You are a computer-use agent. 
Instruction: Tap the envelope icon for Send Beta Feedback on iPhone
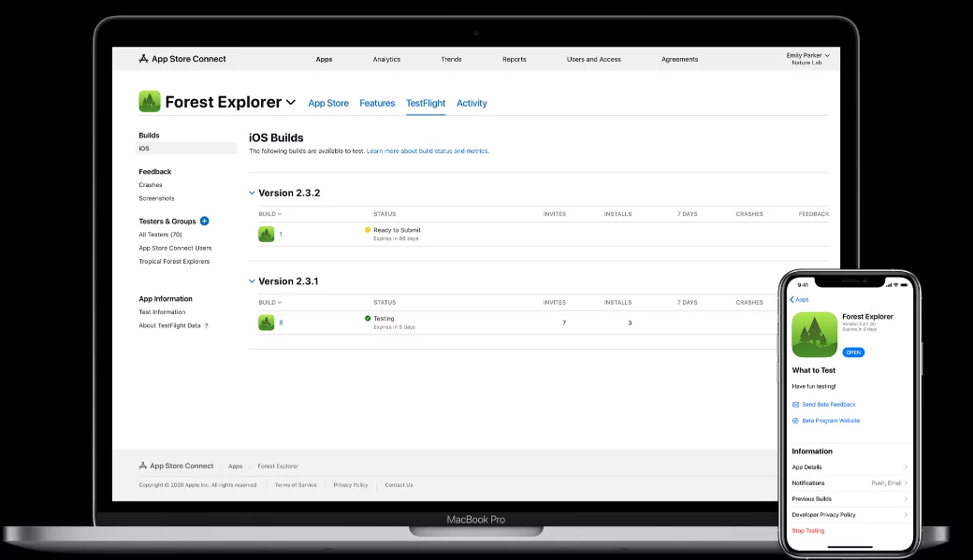[795, 405]
